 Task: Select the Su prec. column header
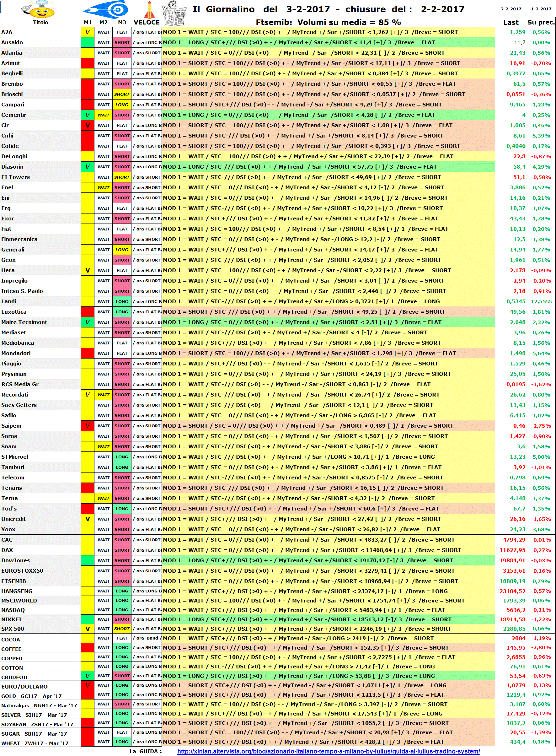[x=541, y=22]
